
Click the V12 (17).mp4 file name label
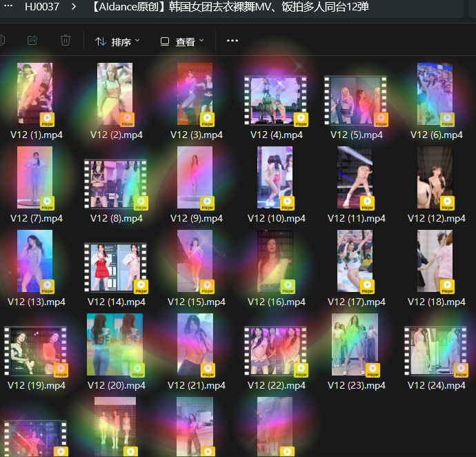(356, 302)
